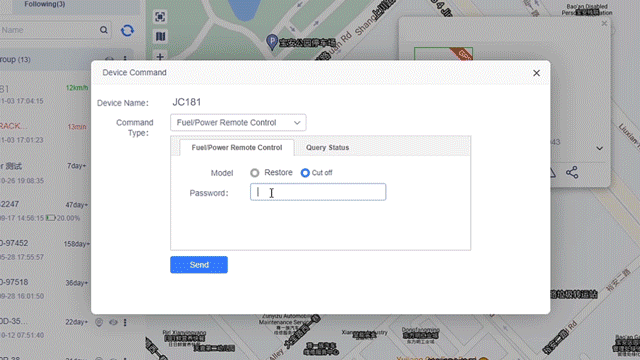Switch to the Query Status tab
640x360 pixels.
(327, 148)
